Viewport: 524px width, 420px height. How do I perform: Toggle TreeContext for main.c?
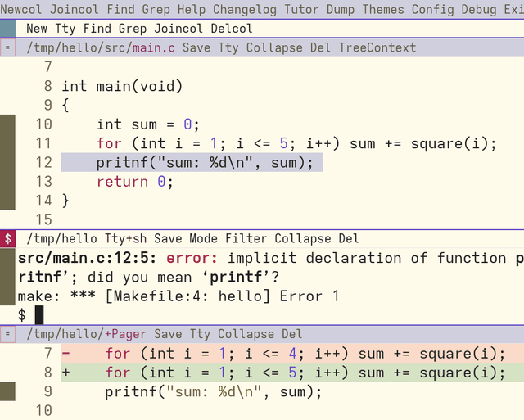tap(377, 47)
